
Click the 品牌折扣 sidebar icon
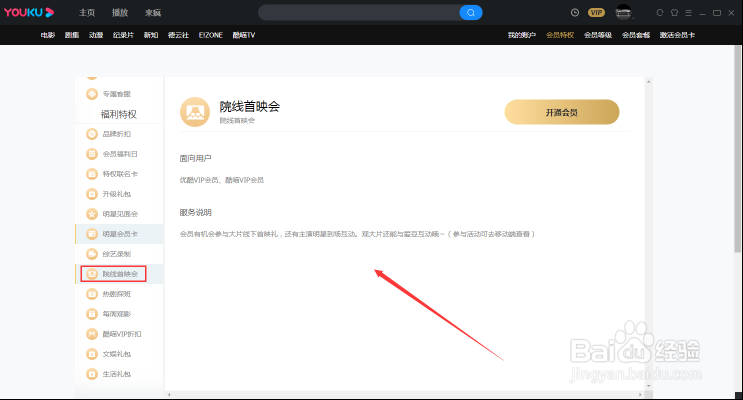pyautogui.click(x=92, y=134)
